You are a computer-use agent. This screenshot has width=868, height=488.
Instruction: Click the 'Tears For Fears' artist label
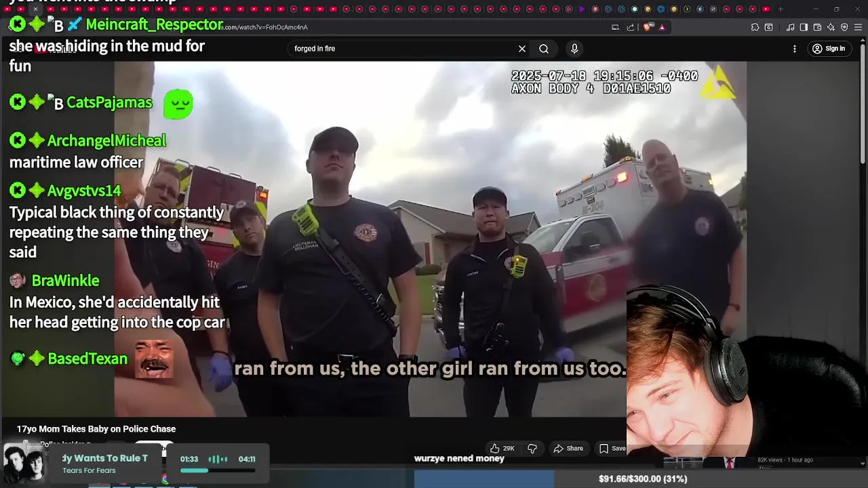click(89, 470)
